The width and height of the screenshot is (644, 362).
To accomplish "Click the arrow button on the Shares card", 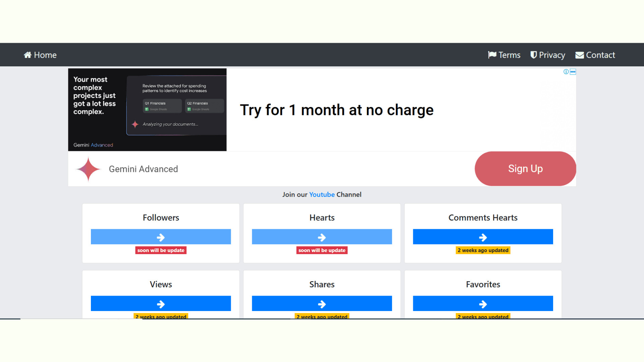I will click(322, 304).
